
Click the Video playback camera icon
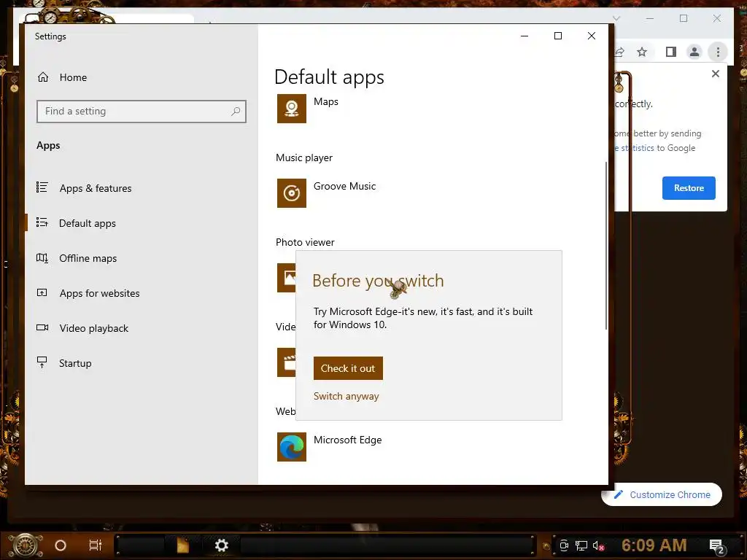tap(42, 327)
